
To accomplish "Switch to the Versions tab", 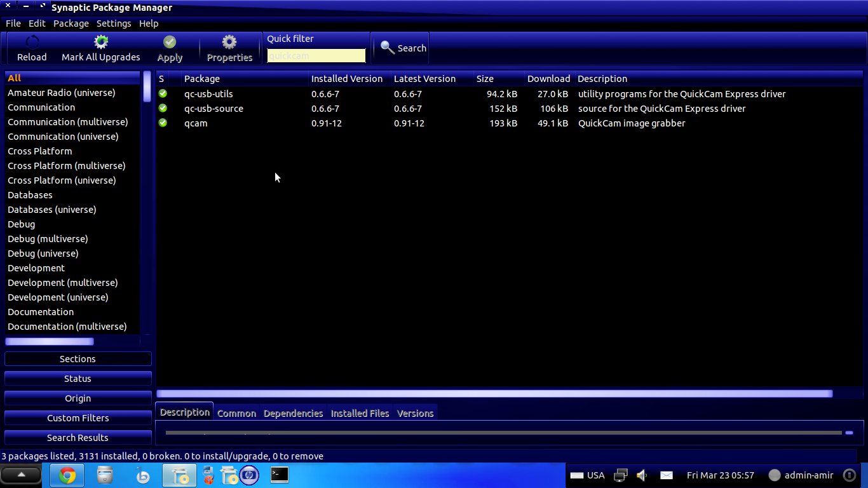I will [415, 413].
